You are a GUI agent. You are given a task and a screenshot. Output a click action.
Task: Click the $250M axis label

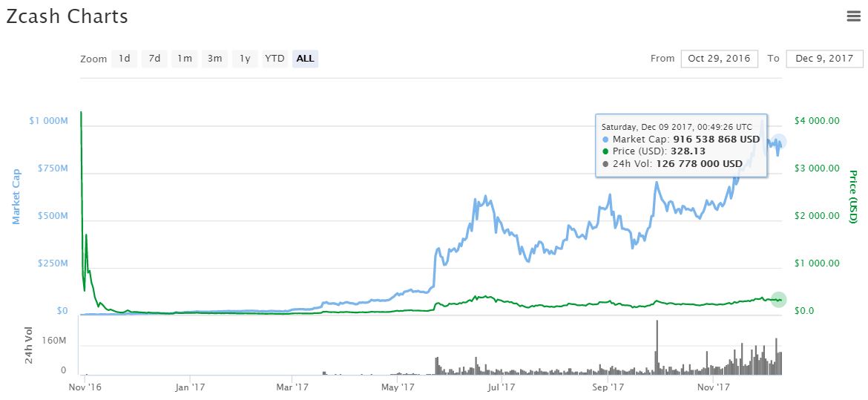point(53,263)
